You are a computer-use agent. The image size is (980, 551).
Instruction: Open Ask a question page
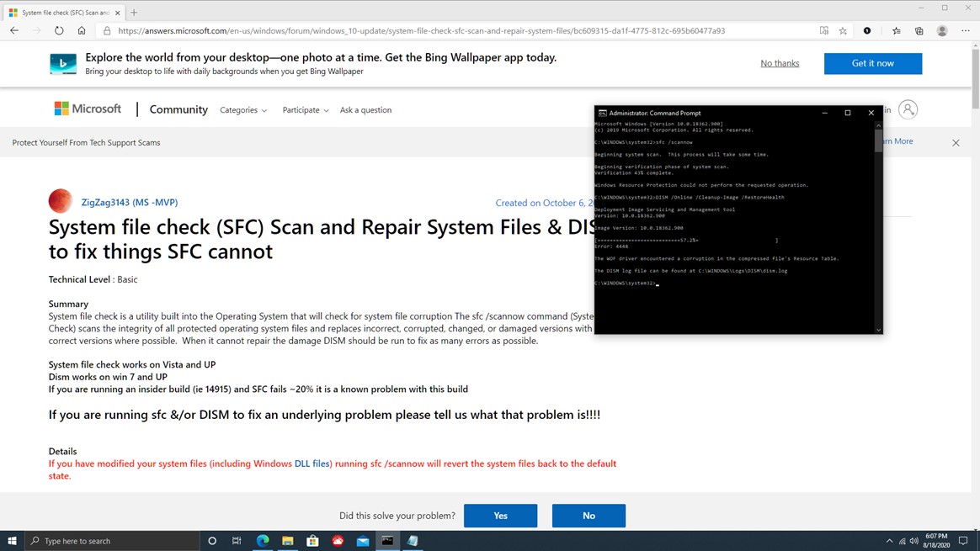coord(365,110)
